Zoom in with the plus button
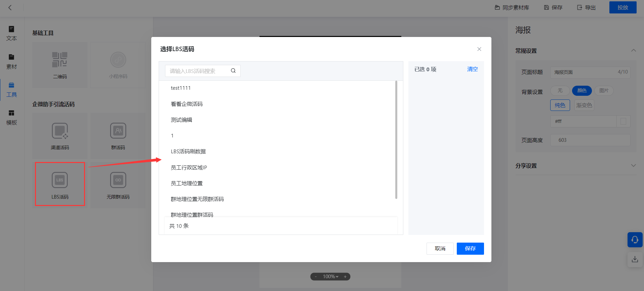The image size is (644, 291). click(x=345, y=277)
